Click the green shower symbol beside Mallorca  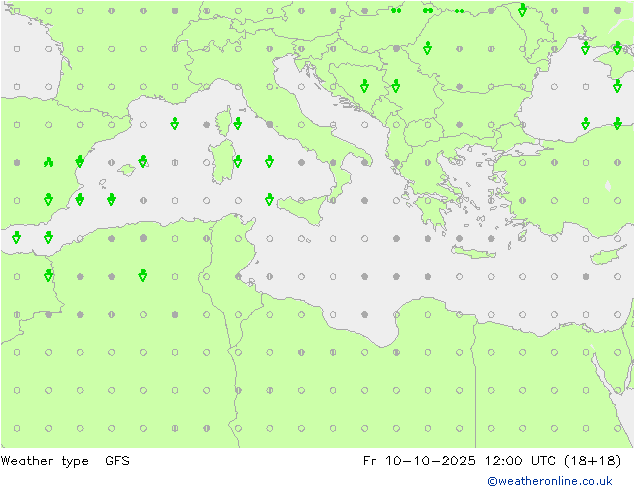(x=143, y=161)
